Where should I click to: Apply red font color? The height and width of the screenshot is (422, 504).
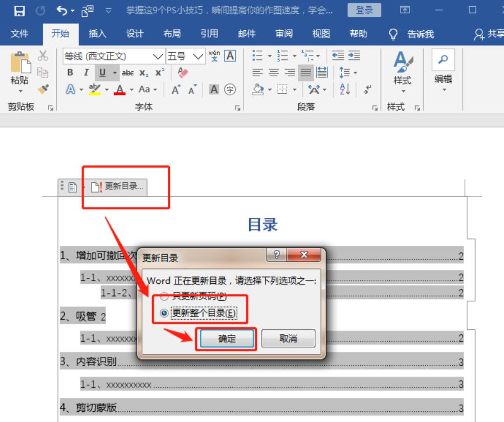pyautogui.click(x=120, y=89)
